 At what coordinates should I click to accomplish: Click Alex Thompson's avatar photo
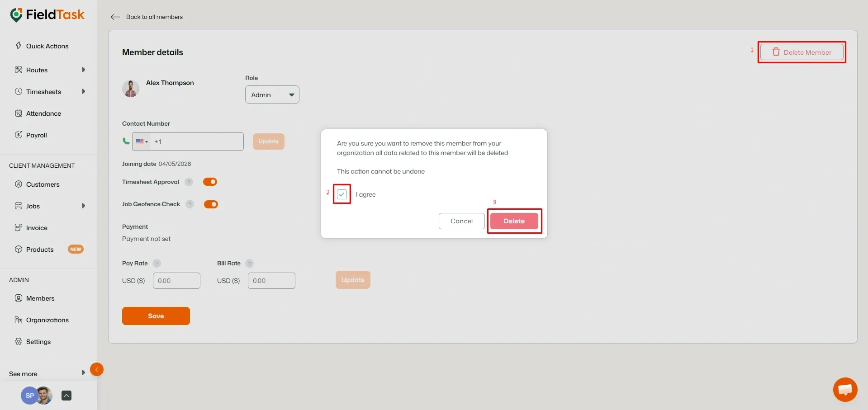pyautogui.click(x=131, y=89)
